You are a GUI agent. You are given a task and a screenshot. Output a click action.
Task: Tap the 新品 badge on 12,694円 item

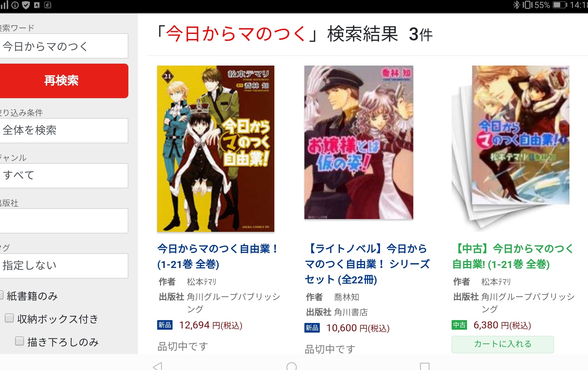pyautogui.click(x=165, y=325)
